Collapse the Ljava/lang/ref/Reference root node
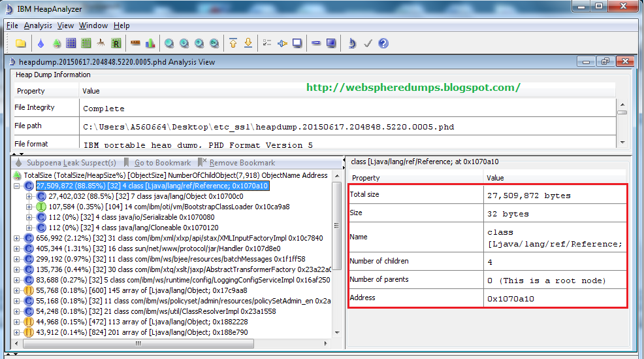644x359 pixels. click(16, 186)
